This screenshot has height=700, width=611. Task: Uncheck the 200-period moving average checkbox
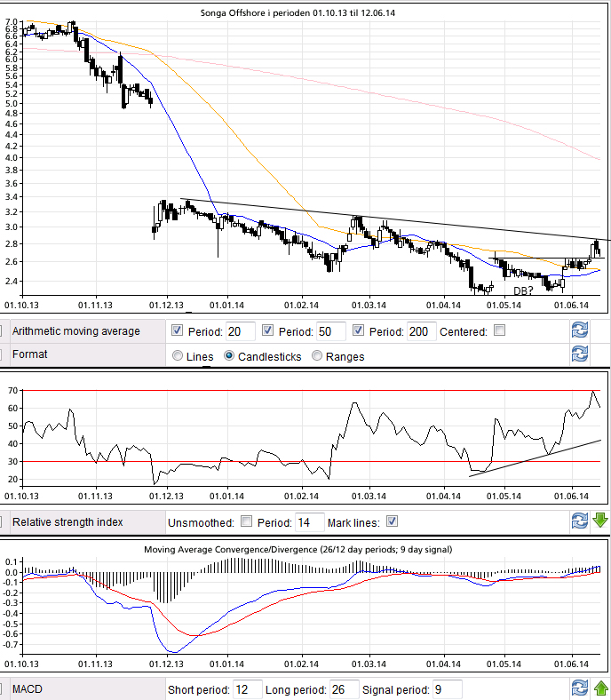pos(360,331)
